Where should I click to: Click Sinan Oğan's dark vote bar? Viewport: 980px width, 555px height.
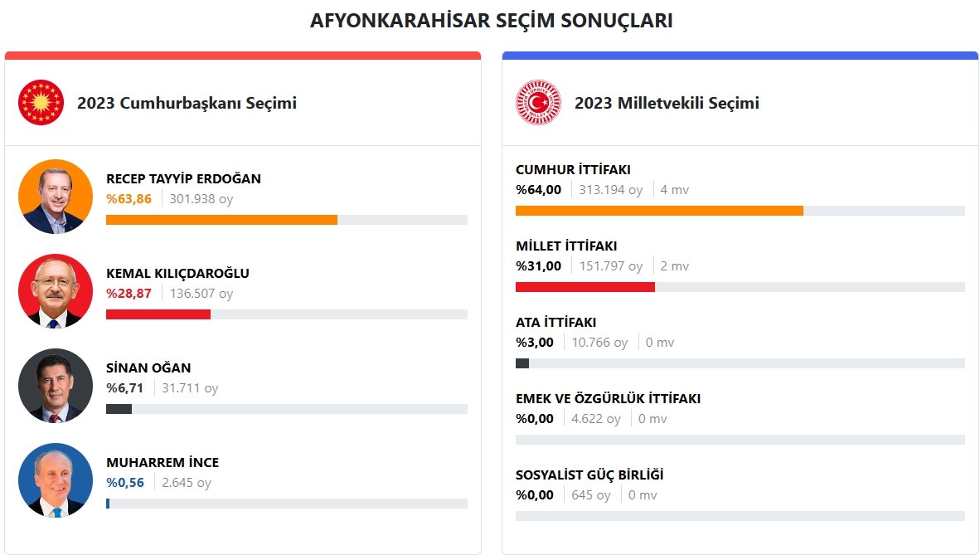(x=119, y=409)
